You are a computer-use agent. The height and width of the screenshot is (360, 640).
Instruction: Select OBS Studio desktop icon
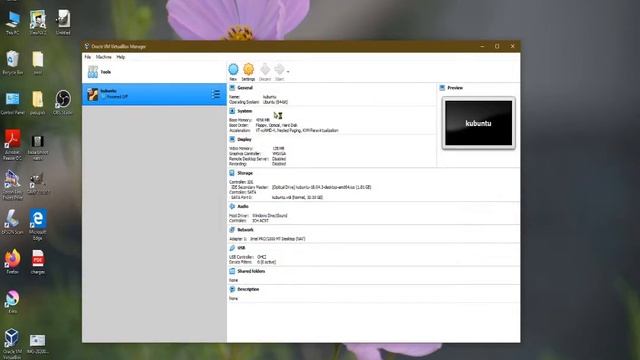coord(62,102)
